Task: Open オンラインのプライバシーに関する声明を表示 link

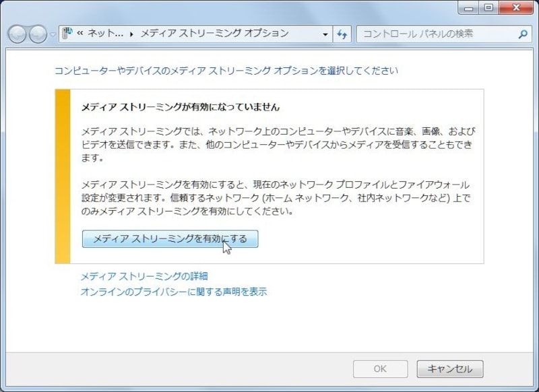Action: click(174, 292)
